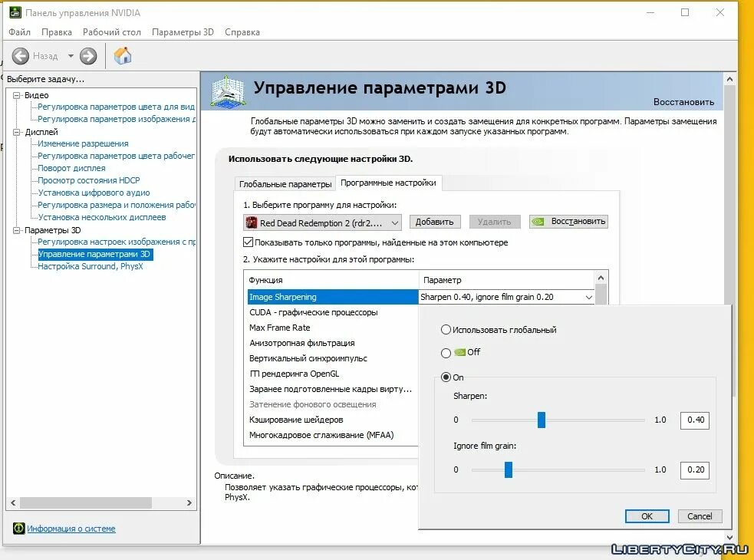The height and width of the screenshot is (560, 754).
Task: Open Регулировка параметров изображения for video
Action: tap(117, 119)
